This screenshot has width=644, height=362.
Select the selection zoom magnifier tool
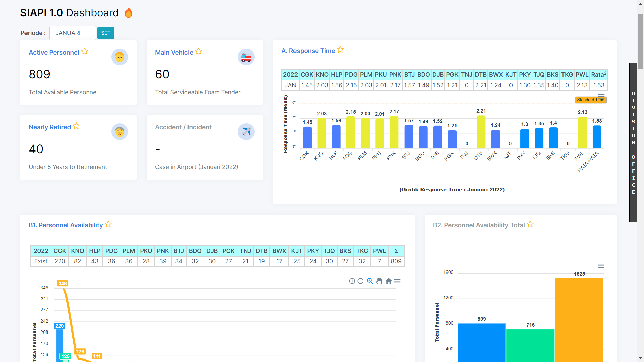[370, 281]
